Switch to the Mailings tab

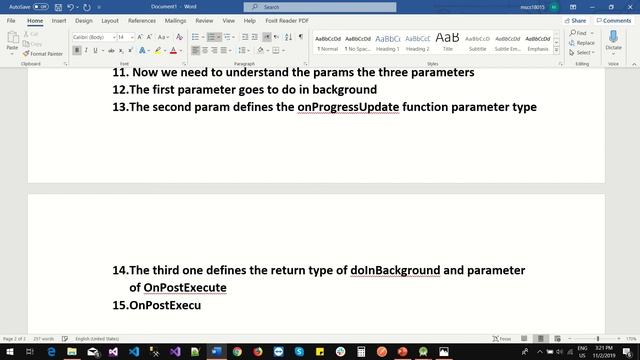click(x=175, y=20)
